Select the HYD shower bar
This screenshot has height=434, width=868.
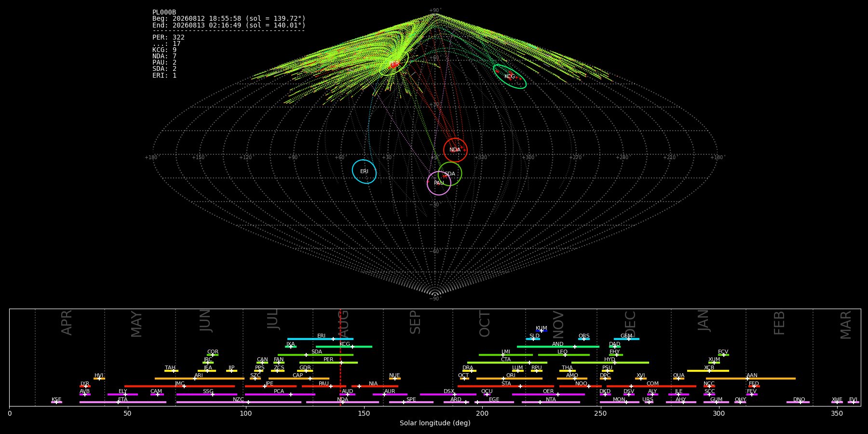pyautogui.click(x=610, y=363)
